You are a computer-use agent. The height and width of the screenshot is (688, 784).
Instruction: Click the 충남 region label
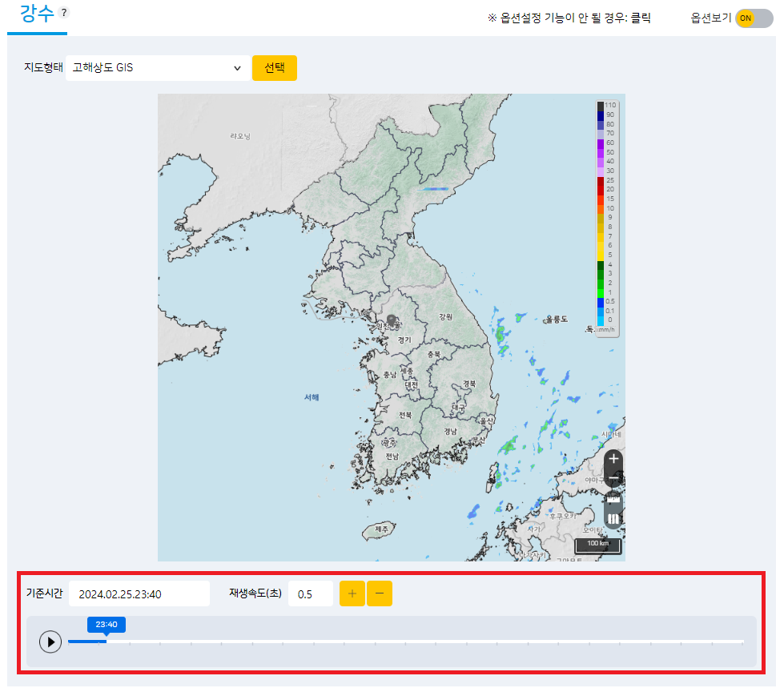[x=390, y=375]
